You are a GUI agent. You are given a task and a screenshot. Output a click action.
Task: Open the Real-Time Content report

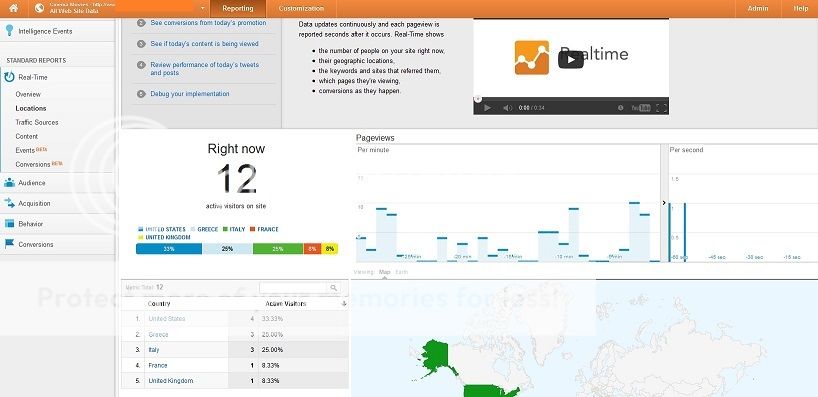(27, 136)
